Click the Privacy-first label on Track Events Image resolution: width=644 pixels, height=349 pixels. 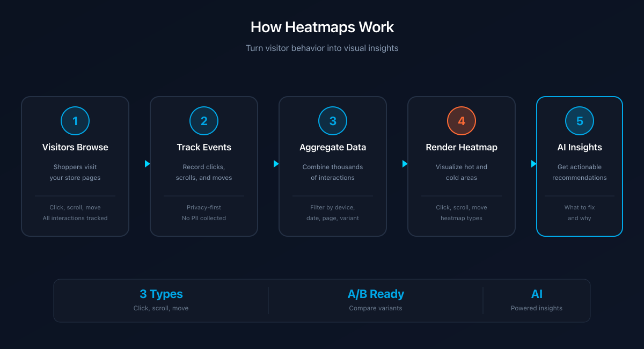tap(204, 207)
